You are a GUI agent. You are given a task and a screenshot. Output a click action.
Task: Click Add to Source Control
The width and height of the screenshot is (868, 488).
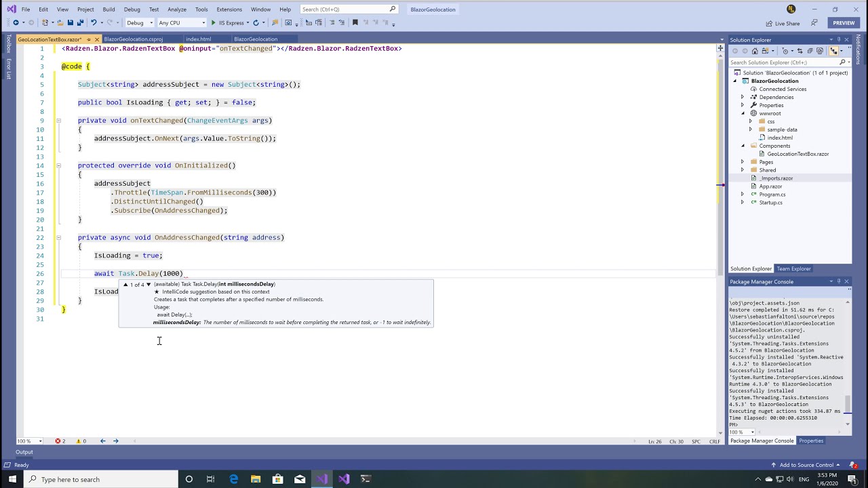pos(806,465)
